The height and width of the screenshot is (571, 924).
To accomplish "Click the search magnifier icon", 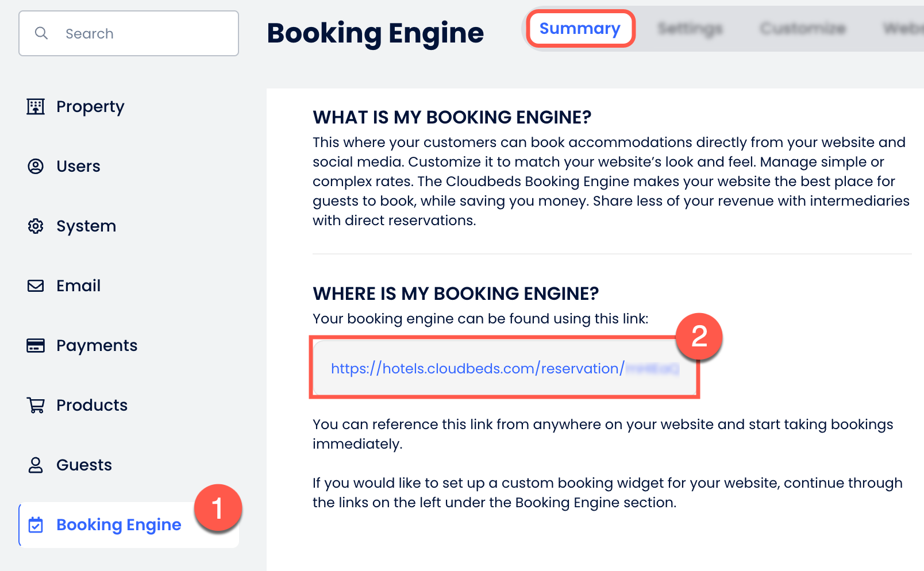I will 41,33.
